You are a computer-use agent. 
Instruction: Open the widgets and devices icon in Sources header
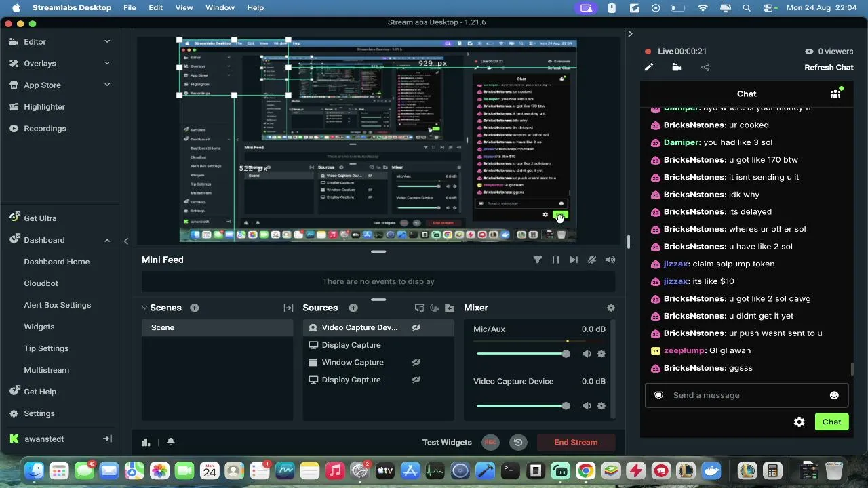419,308
